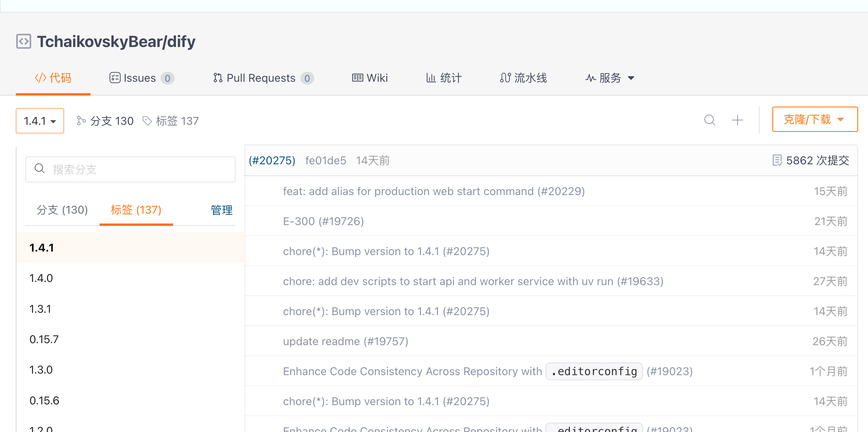868x432 pixels.
Task: Click the 管理 manage link
Action: pyautogui.click(x=222, y=210)
